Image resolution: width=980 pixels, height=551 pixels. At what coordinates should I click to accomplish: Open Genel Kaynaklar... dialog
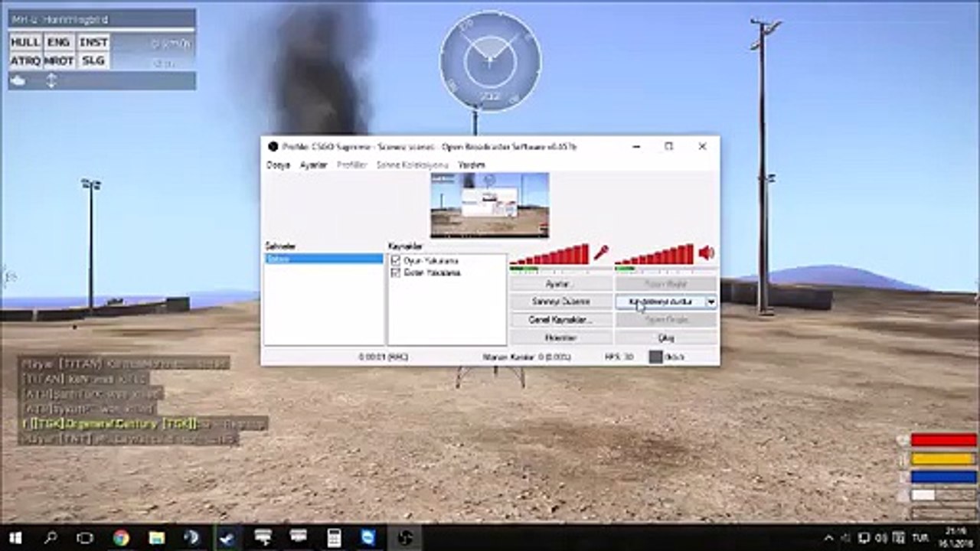coord(560,319)
